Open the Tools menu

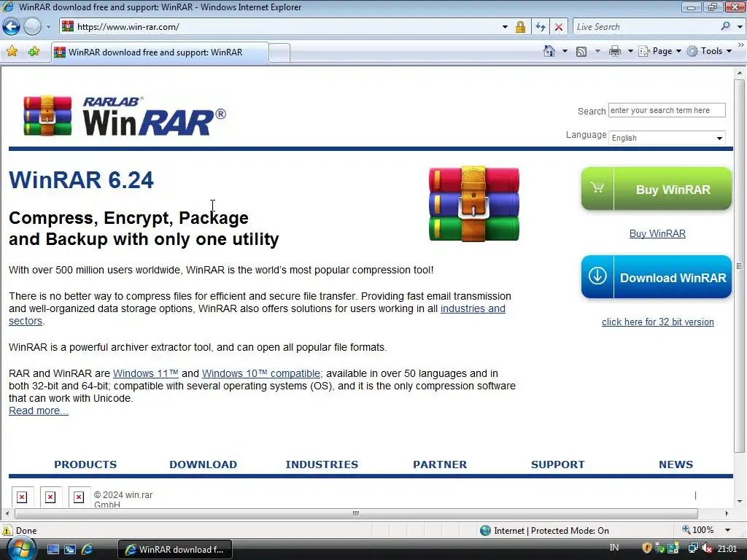click(x=709, y=51)
